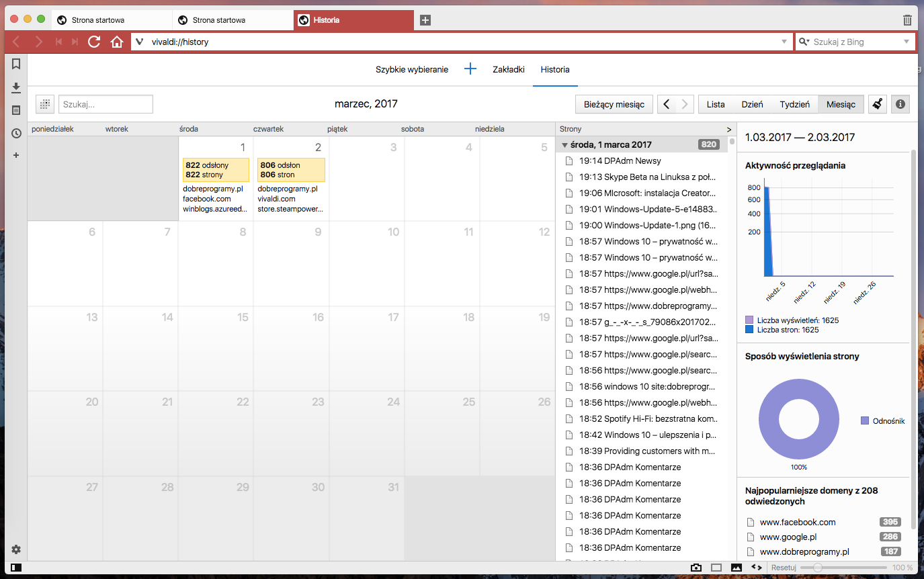This screenshot has height=579, width=924.
Task: Switch to the first Strona startowa tab
Action: 112,20
